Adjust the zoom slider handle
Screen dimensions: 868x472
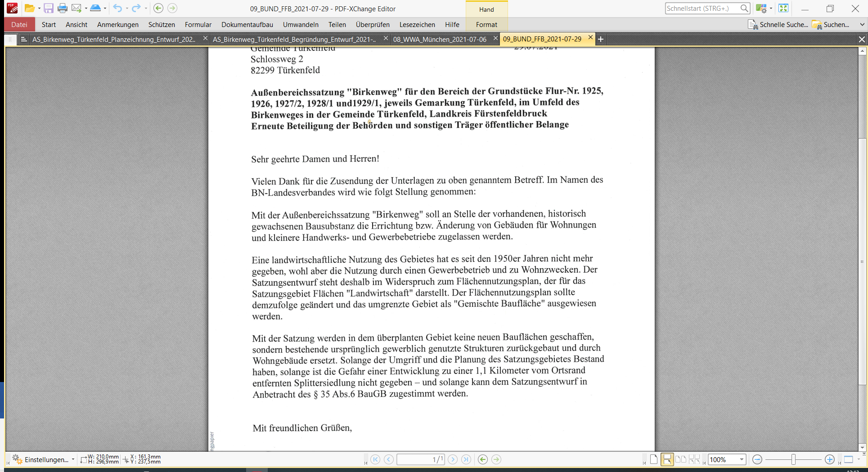coord(794,459)
